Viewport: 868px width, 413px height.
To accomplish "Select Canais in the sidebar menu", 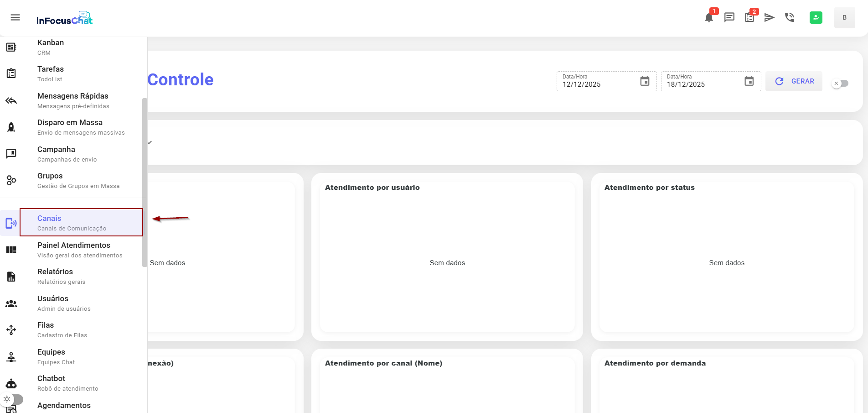I will tap(81, 223).
